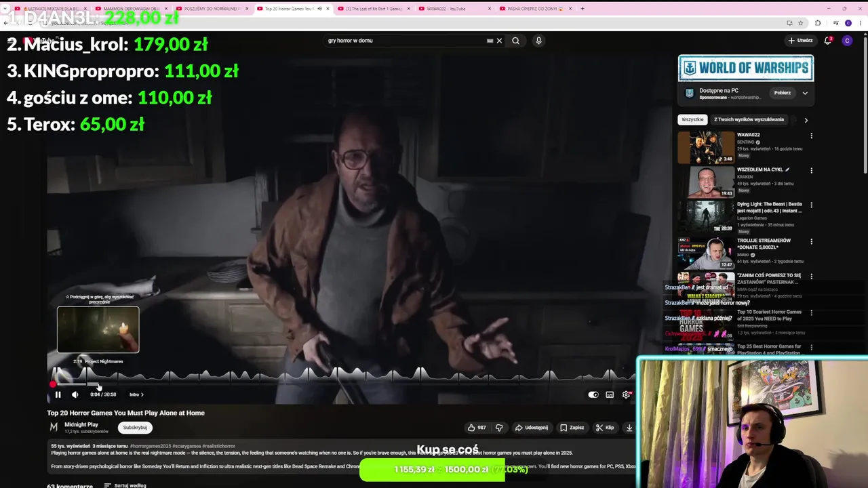This screenshot has width=868, height=488.
Task: Clear the search with the X icon
Action: point(499,41)
